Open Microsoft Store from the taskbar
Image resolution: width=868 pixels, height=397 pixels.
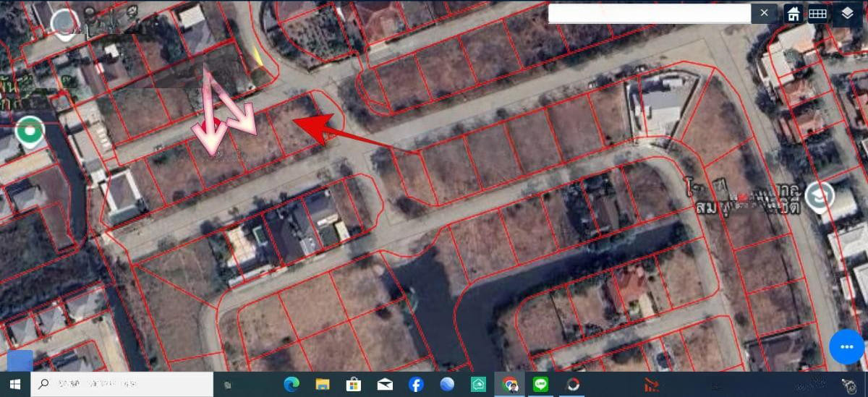354,385
